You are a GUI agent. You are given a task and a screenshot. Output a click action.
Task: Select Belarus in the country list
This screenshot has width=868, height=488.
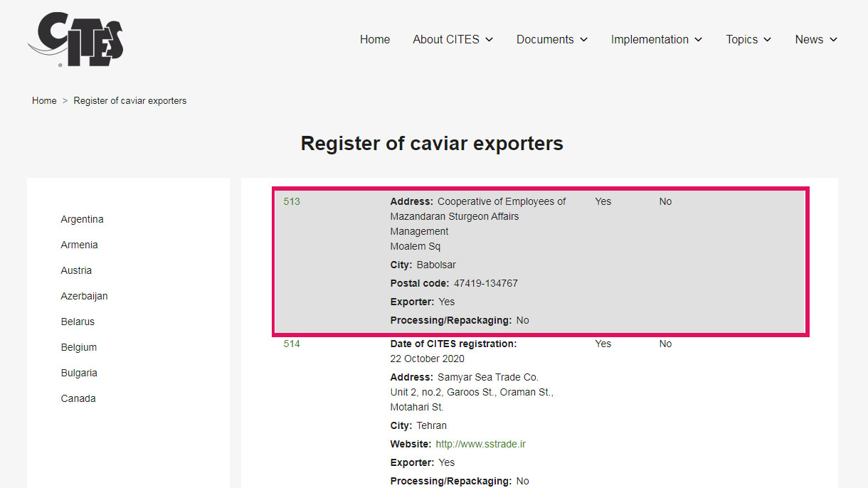coord(78,322)
